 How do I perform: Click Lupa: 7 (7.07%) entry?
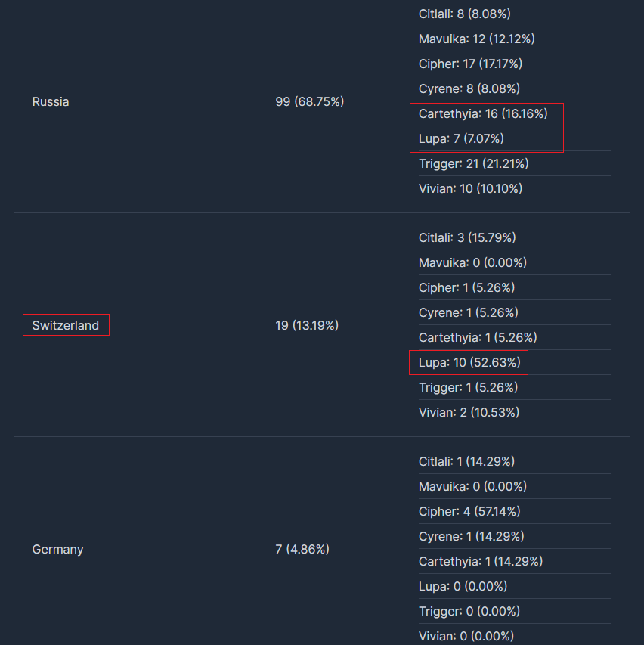tap(461, 138)
